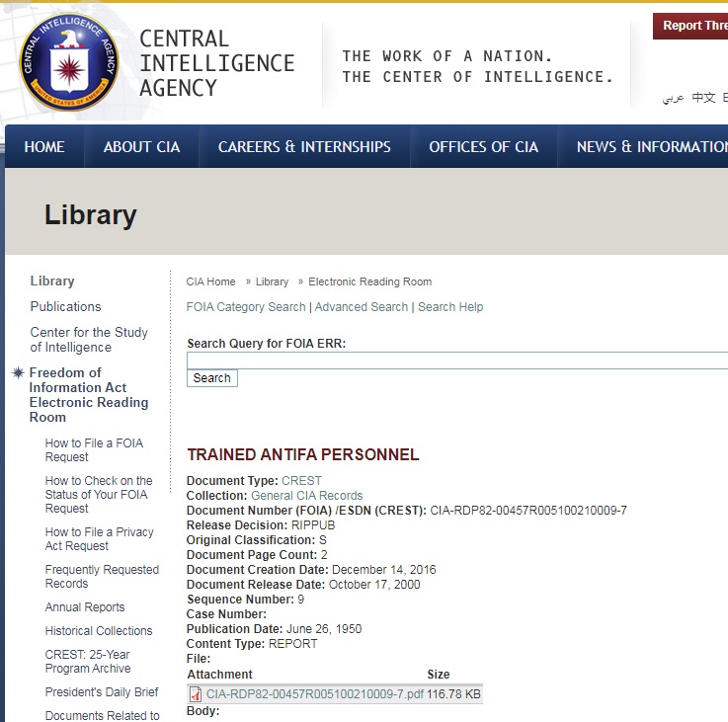Image resolution: width=728 pixels, height=722 pixels.
Task: Open the Historical Collections link
Action: [x=99, y=630]
